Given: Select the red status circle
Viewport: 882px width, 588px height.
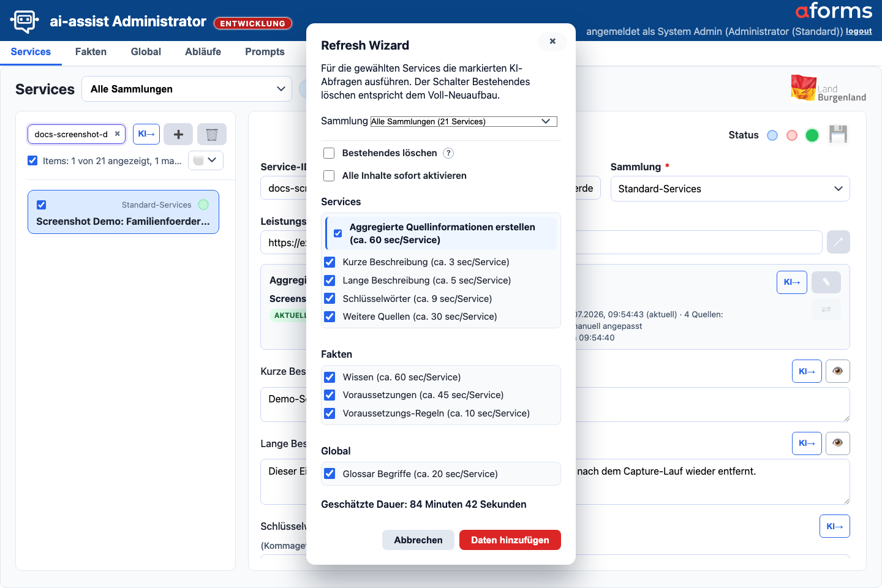Looking at the screenshot, I should pos(792,135).
